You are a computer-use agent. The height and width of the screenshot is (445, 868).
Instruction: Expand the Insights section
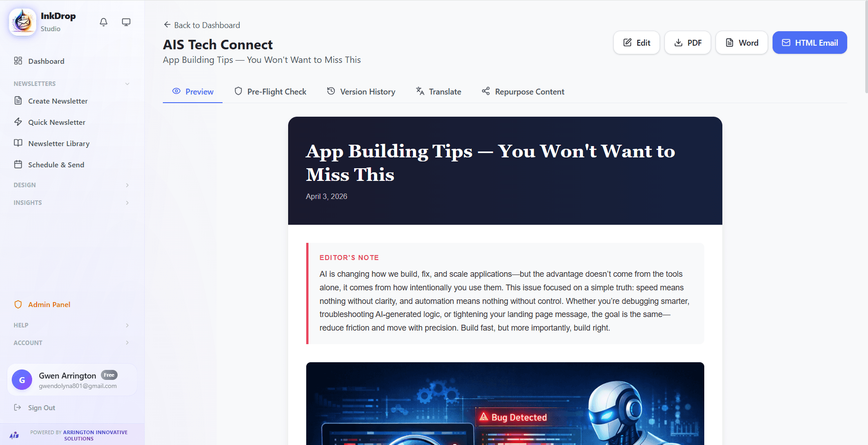tap(72, 203)
